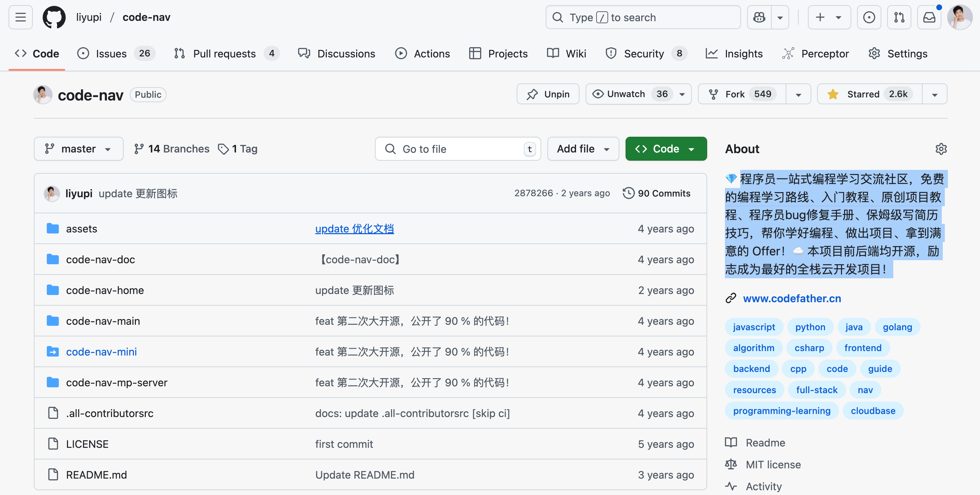This screenshot has width=980, height=495.
Task: Click the 90 Commits history icon
Action: pyautogui.click(x=629, y=193)
